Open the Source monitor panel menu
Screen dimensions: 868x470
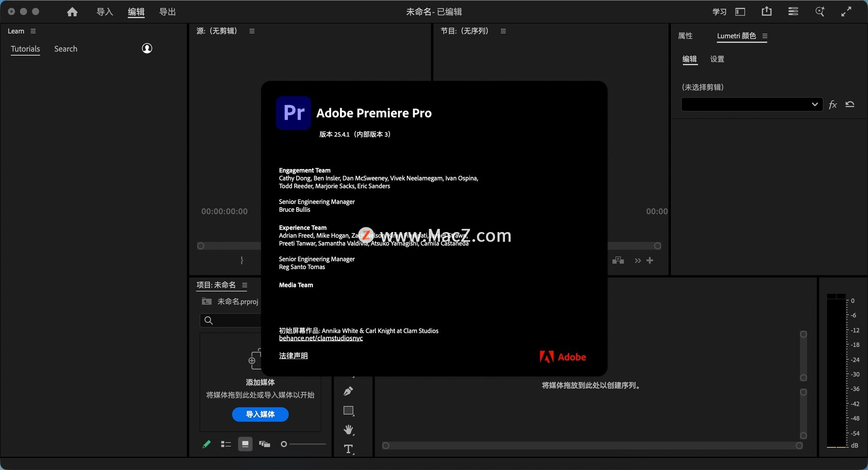click(x=252, y=31)
